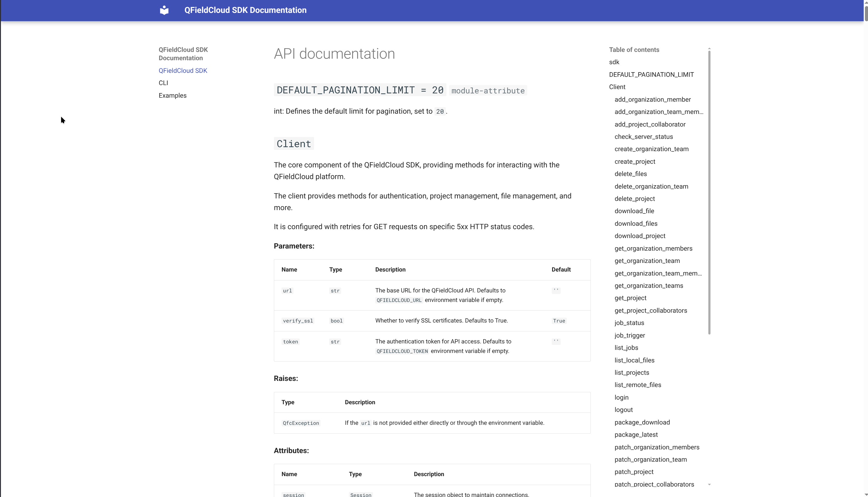This screenshot has height=497, width=868.
Task: Navigate to download_files entry in contents
Action: tap(636, 224)
